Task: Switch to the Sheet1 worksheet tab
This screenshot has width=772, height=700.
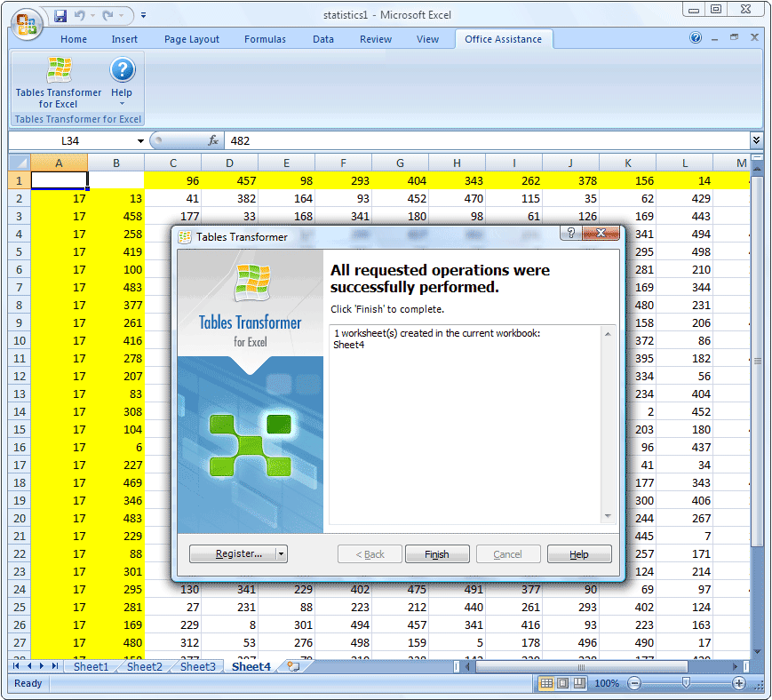Action: [92, 667]
